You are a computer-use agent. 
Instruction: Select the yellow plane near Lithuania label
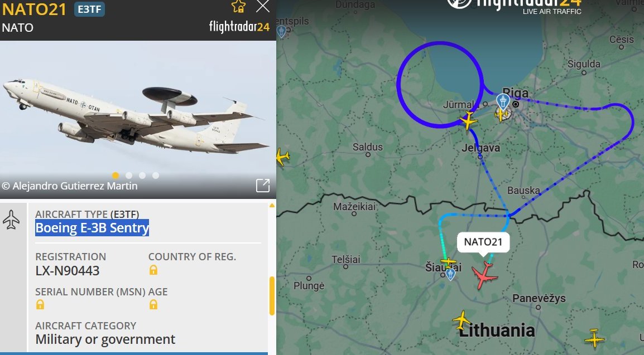coord(462,320)
